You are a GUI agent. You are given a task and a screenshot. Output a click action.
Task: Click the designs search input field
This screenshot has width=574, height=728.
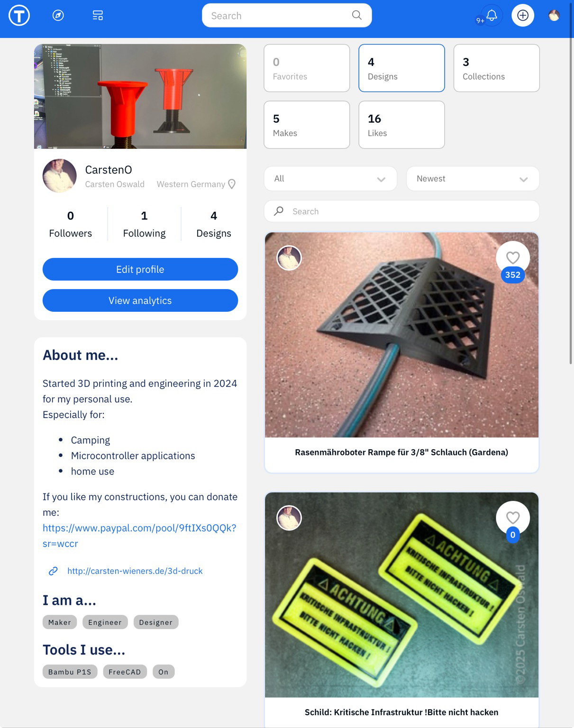[401, 211]
